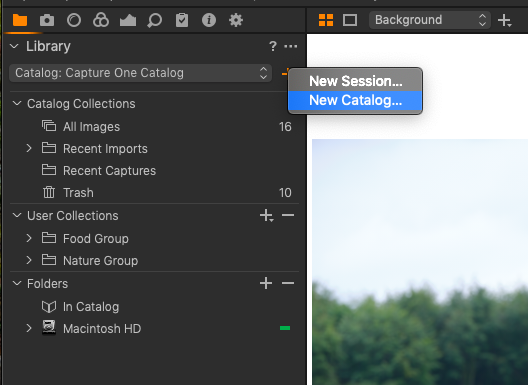This screenshot has width=528, height=385.
Task: Open the Exposure histogram tool tab icon
Action: (x=128, y=21)
